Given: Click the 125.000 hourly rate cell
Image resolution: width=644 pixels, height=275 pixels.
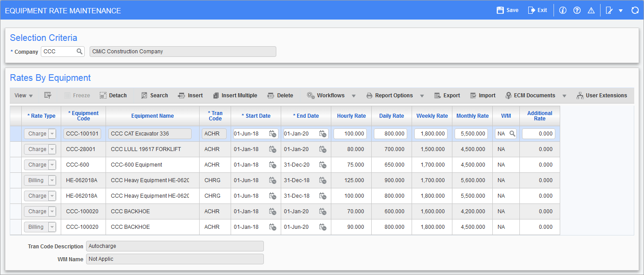Looking at the screenshot, I should (351, 180).
